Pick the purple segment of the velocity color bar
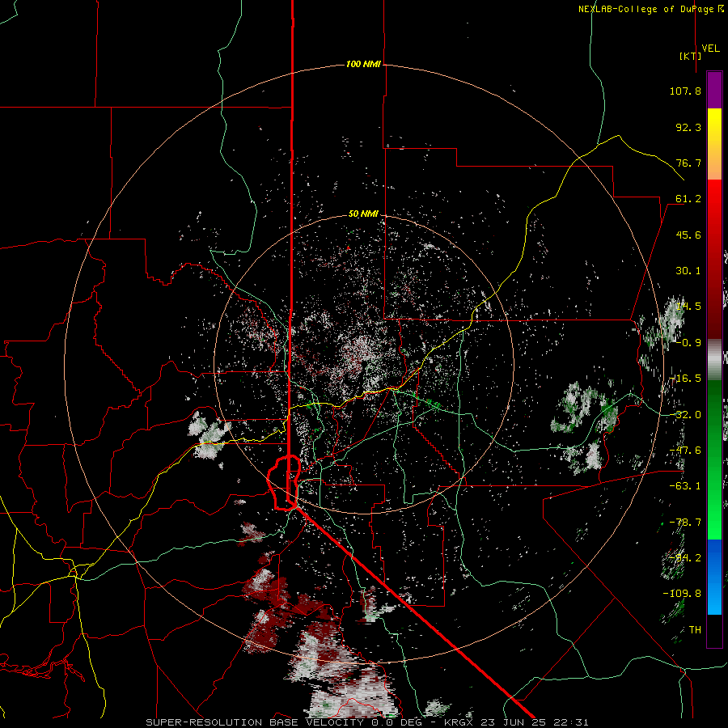Viewport: 728px width, 728px height. (714, 90)
